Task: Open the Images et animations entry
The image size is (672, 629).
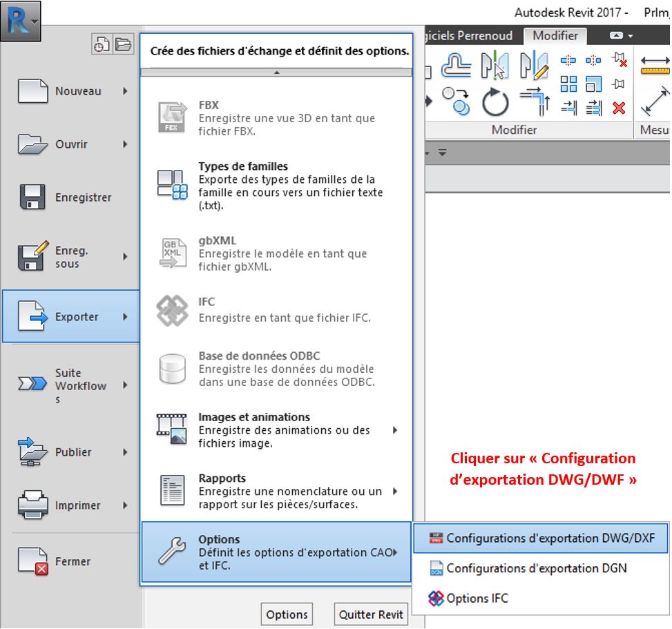Action: (277, 429)
